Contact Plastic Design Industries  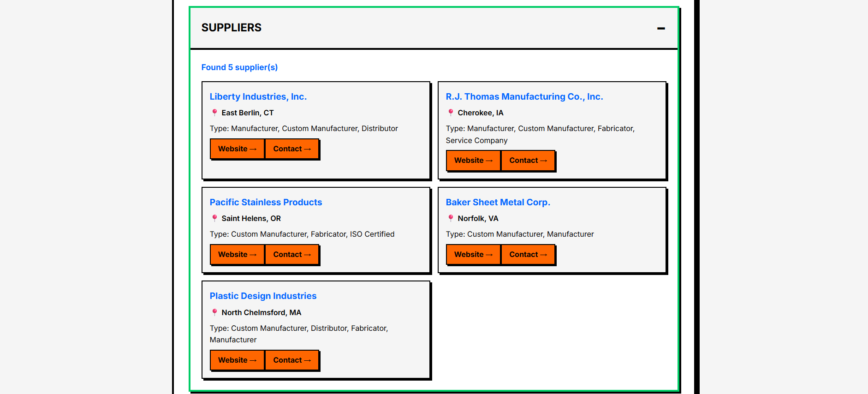(x=292, y=360)
